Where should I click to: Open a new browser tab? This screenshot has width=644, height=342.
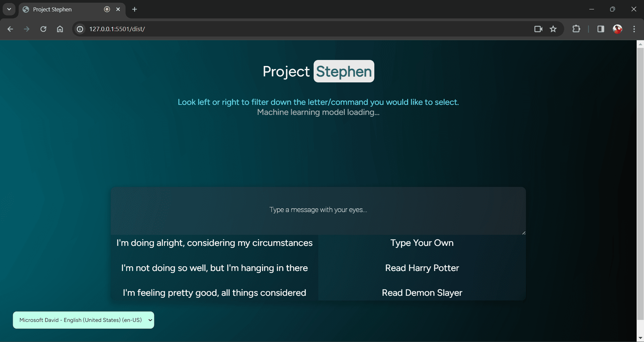[x=134, y=9]
